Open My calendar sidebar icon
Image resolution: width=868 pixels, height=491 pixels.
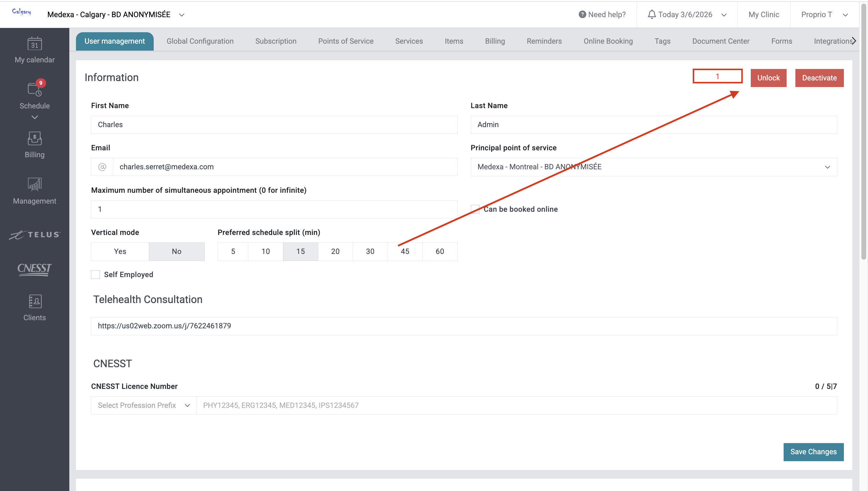[34, 44]
